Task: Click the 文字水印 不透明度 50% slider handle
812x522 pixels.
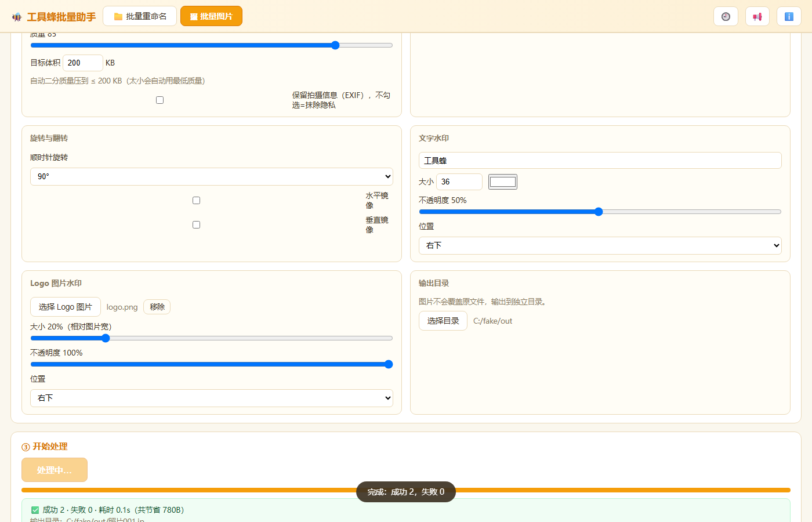Action: [x=599, y=212]
